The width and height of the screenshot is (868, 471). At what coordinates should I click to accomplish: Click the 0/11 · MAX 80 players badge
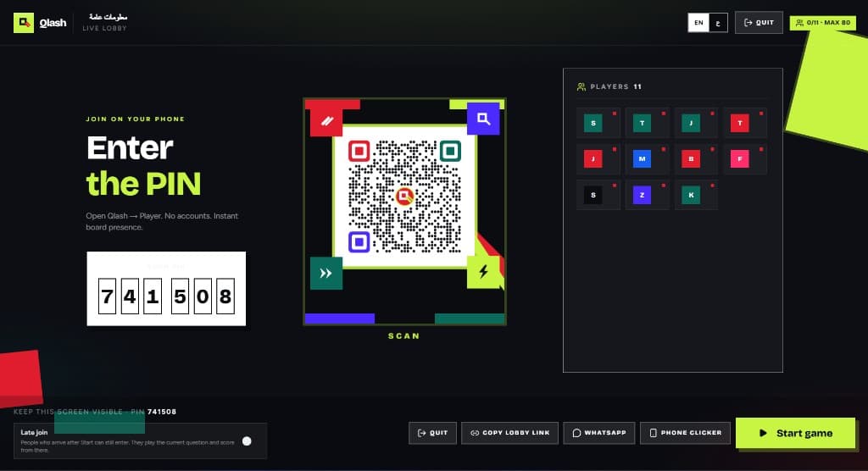pos(822,23)
